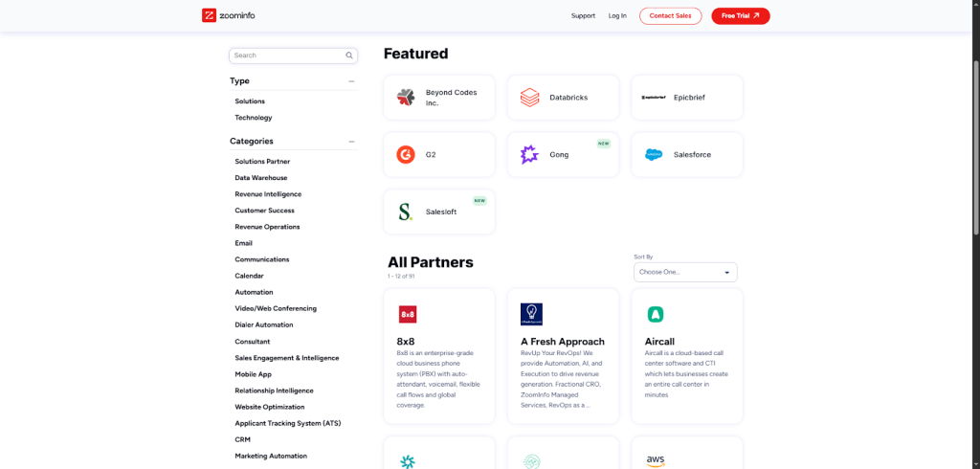
Task: Click the Salesloft logo icon
Action: coord(406,212)
